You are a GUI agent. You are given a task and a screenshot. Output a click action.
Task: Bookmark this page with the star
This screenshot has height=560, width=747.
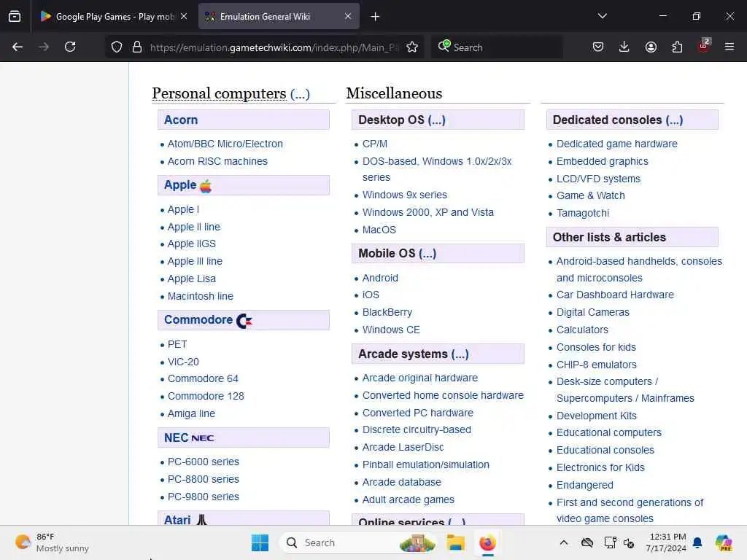[x=412, y=47]
